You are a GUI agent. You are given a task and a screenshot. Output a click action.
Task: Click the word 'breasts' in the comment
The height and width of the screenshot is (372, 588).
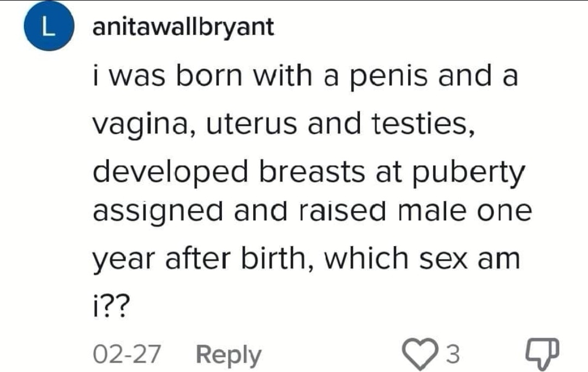pos(312,171)
